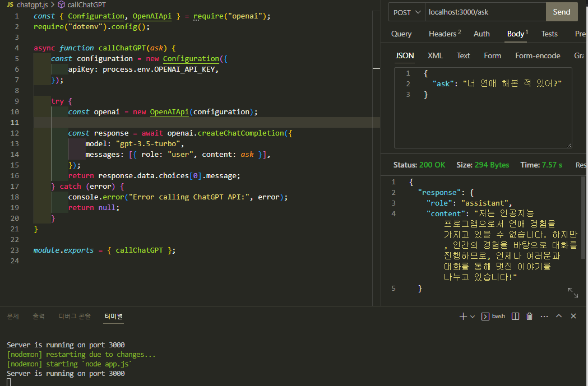
Task: Split the terminal with the split icon
Action: [x=515, y=317]
